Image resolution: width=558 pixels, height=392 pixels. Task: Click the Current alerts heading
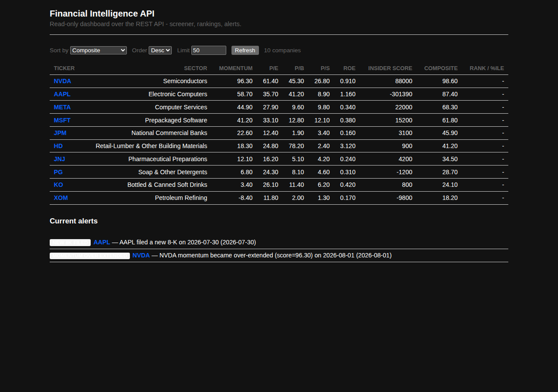[x=74, y=221]
